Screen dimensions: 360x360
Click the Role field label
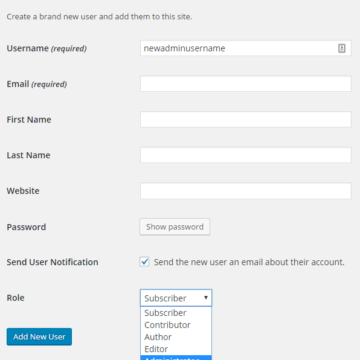pos(15,298)
